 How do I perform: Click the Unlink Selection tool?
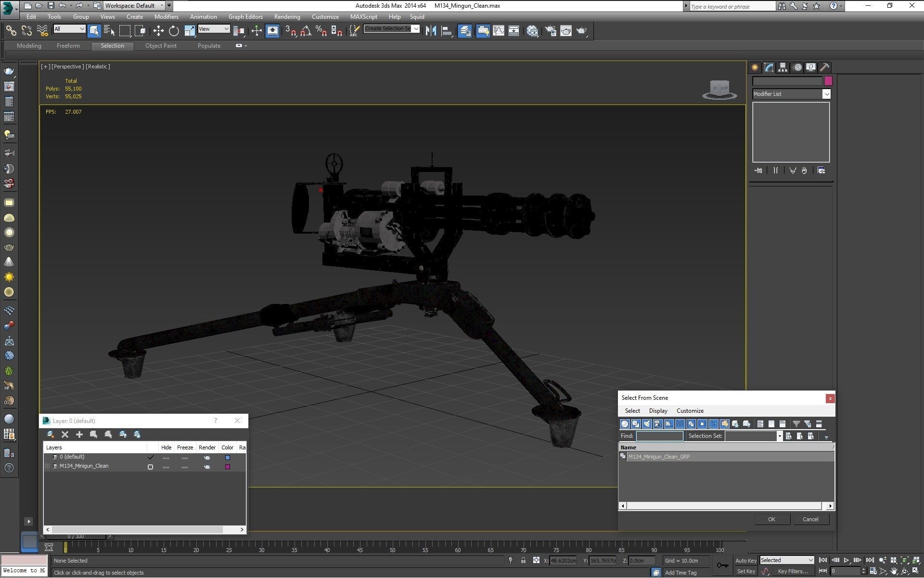(26, 31)
